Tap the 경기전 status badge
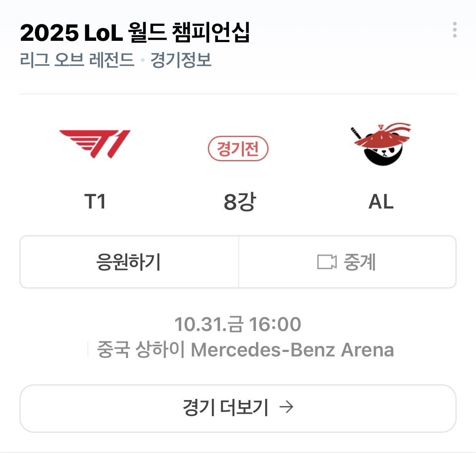Screen dimensions: 476x453 pyautogui.click(x=238, y=149)
